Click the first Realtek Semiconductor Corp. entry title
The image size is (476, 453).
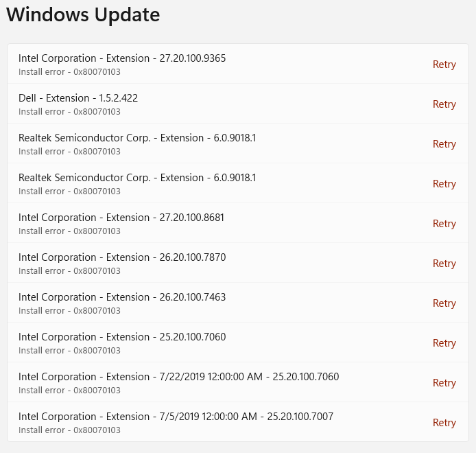[137, 138]
